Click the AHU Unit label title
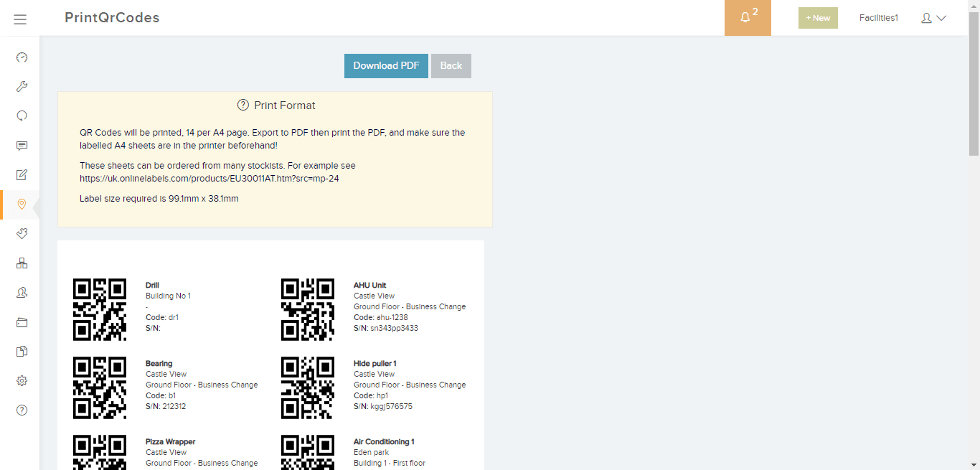 [370, 285]
